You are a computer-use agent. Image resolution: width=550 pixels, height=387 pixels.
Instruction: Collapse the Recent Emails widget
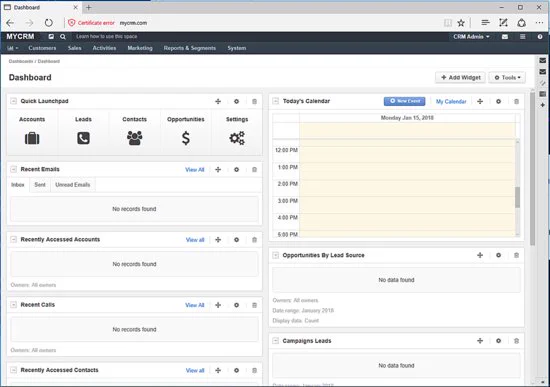pyautogui.click(x=13, y=169)
